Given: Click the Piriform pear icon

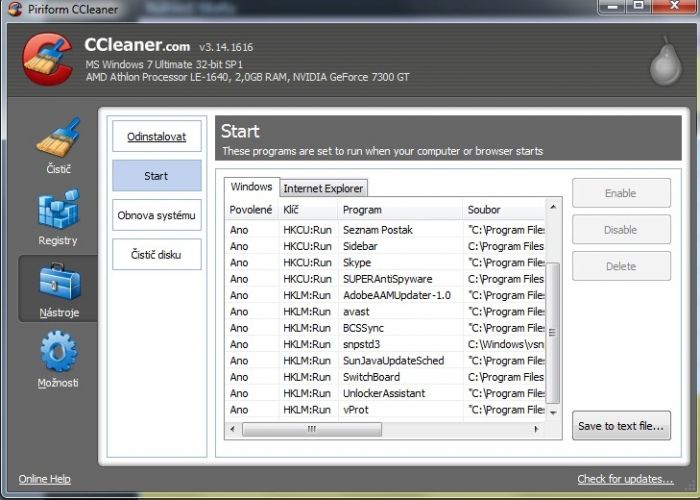Looking at the screenshot, I should [x=666, y=62].
